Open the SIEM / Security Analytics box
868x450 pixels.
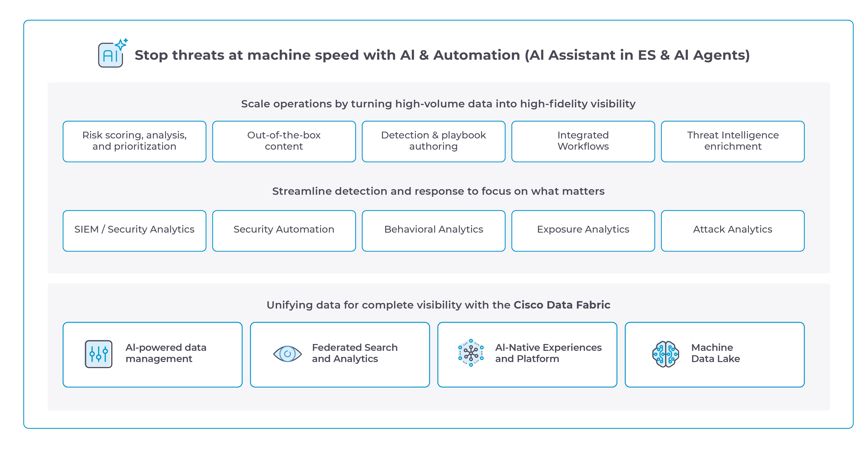(135, 231)
